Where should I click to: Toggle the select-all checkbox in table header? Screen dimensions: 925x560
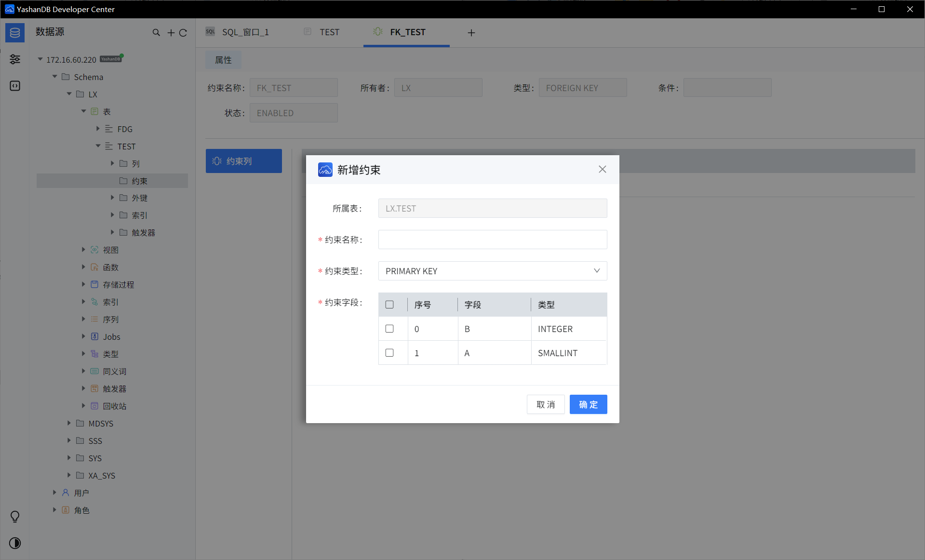point(389,305)
